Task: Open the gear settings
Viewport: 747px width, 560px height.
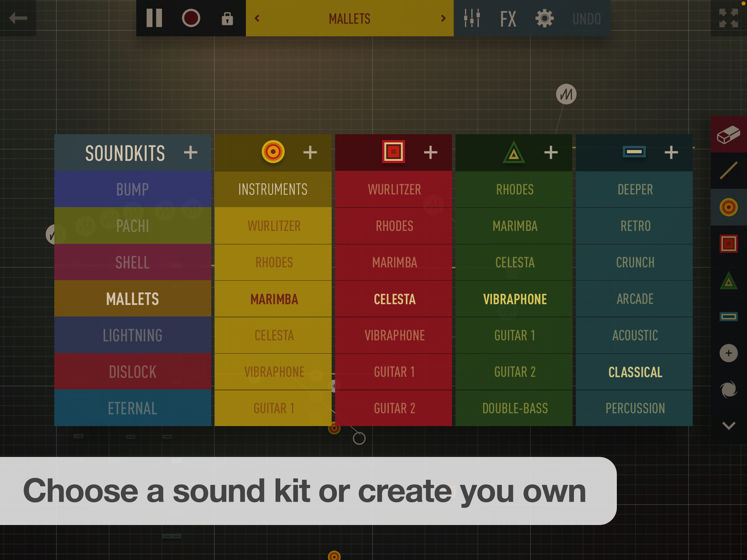Action: pyautogui.click(x=544, y=18)
